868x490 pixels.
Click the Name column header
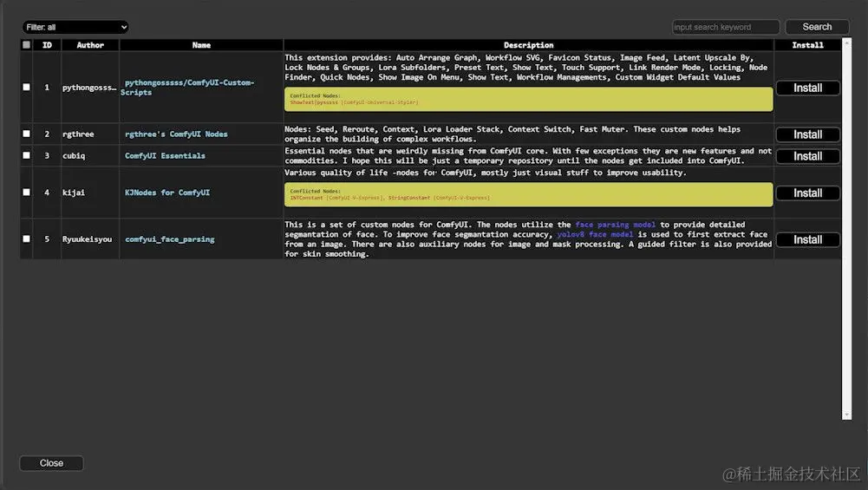(201, 45)
